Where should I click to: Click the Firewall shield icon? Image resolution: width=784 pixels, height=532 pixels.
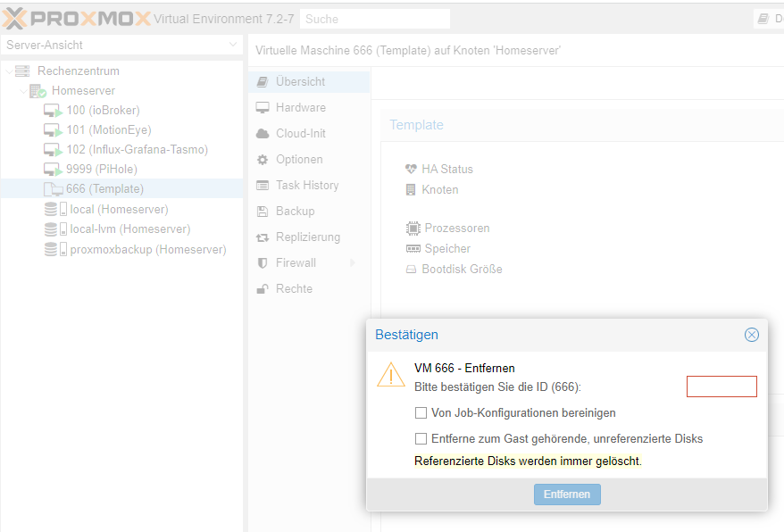pyautogui.click(x=262, y=263)
